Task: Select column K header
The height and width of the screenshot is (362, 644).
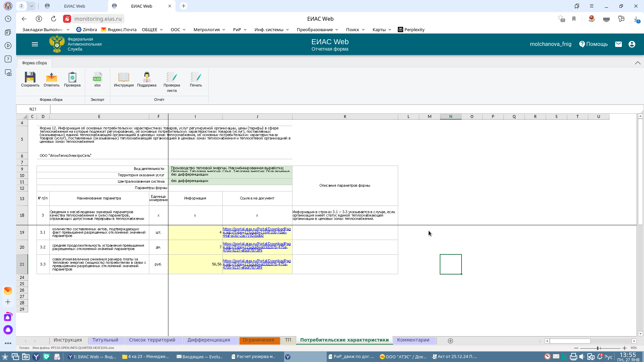Action: [x=345, y=117]
